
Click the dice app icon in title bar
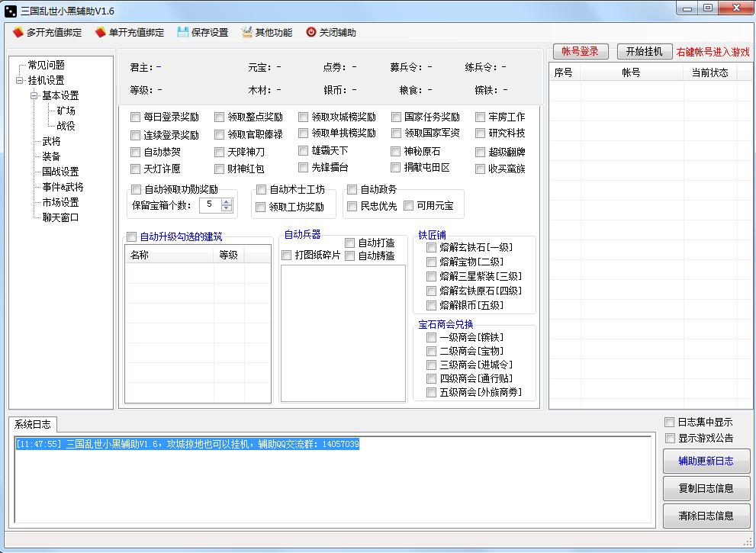tap(11, 10)
